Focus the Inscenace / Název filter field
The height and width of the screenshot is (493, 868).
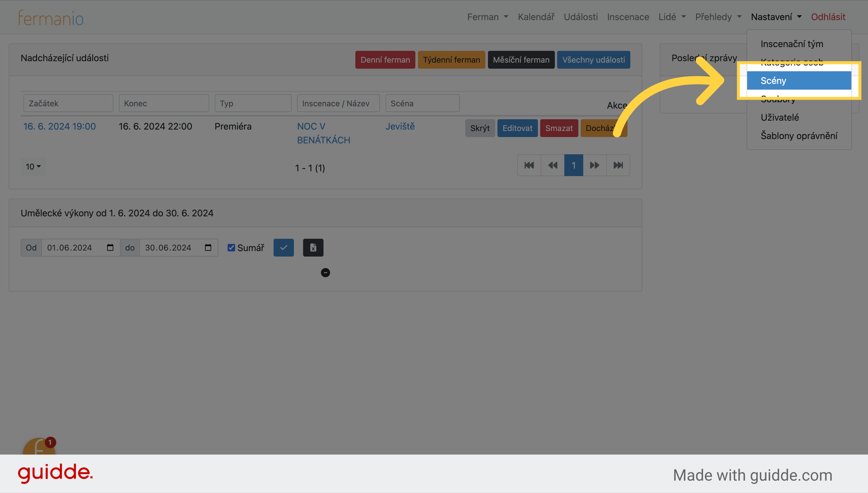(338, 103)
